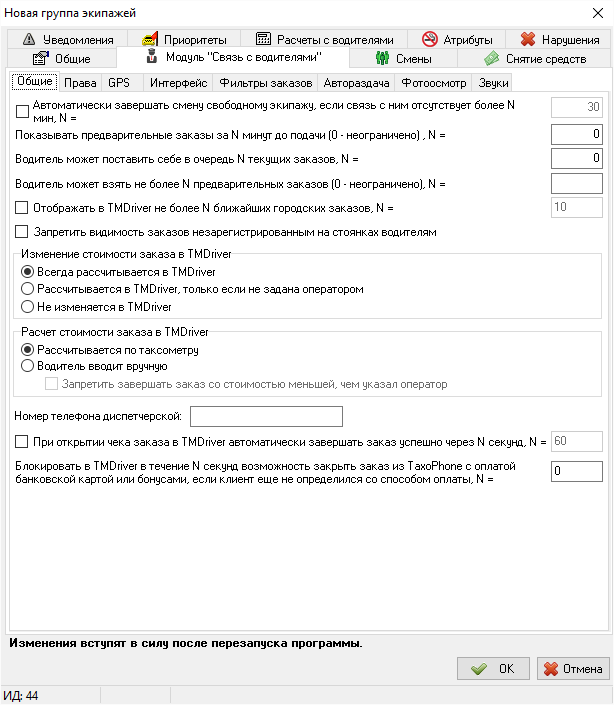Click the Снятие средств money icon
The image size is (614, 705).
tap(491, 59)
